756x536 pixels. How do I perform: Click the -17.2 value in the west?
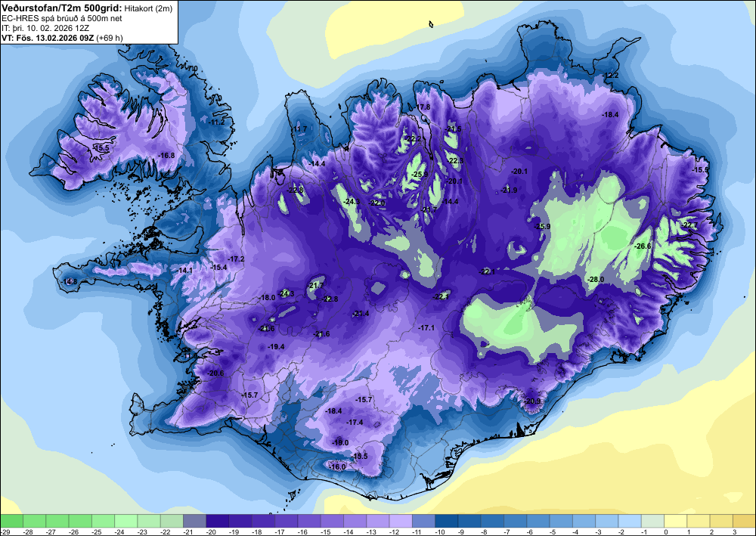236,259
